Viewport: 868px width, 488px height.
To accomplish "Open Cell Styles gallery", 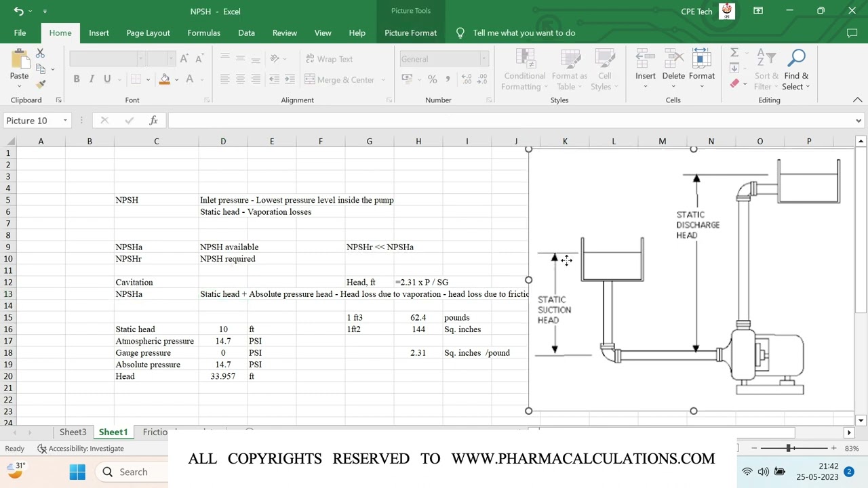I will [x=604, y=70].
